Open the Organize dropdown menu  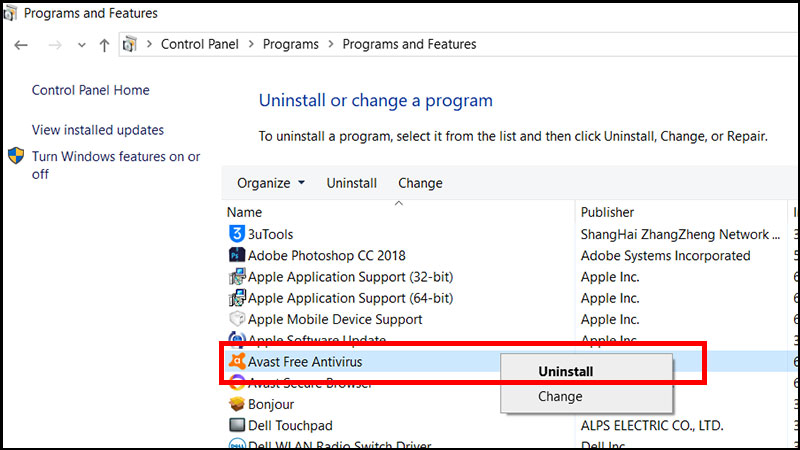pos(271,183)
